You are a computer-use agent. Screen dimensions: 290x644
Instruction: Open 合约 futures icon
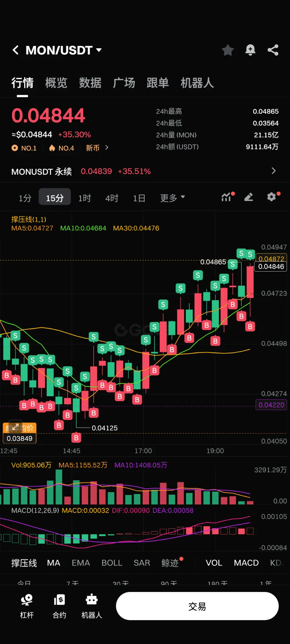click(59, 606)
